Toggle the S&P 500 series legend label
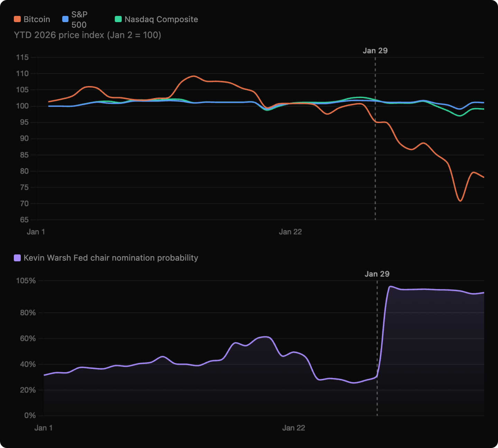Image resolution: width=498 pixels, height=448 pixels. pyautogui.click(x=79, y=19)
